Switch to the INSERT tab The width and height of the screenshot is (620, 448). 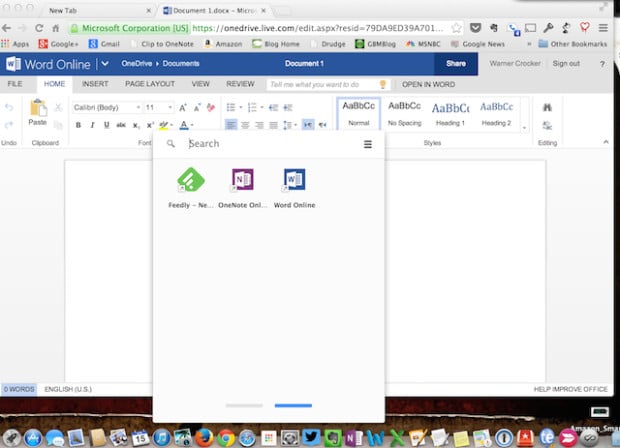tap(95, 84)
